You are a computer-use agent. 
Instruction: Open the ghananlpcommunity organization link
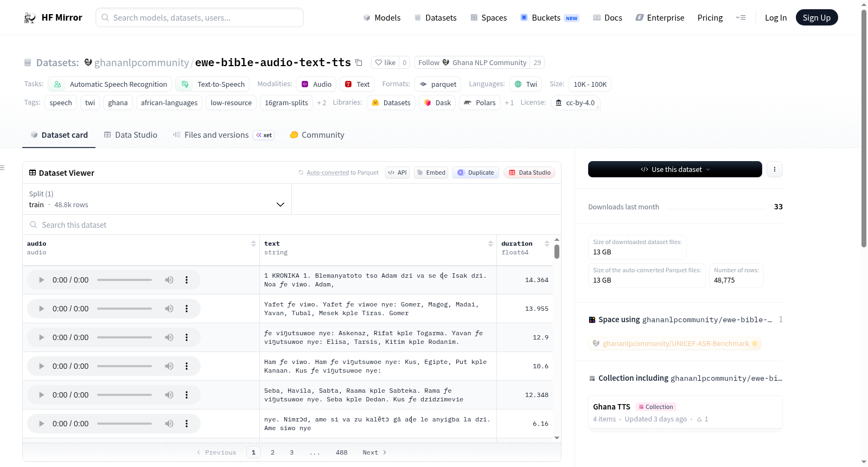point(142,62)
